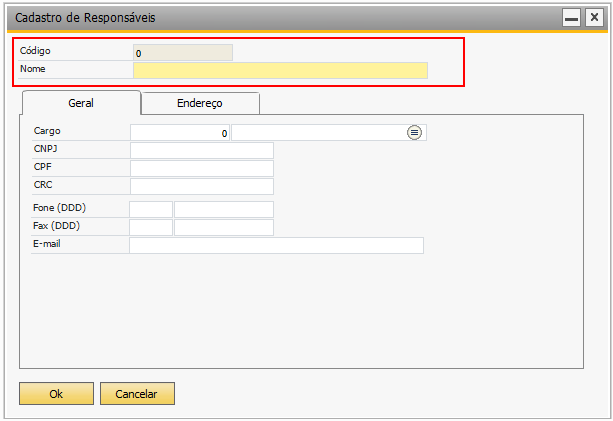Click the E-mail label
The height and width of the screenshot is (421, 613).
(x=47, y=244)
